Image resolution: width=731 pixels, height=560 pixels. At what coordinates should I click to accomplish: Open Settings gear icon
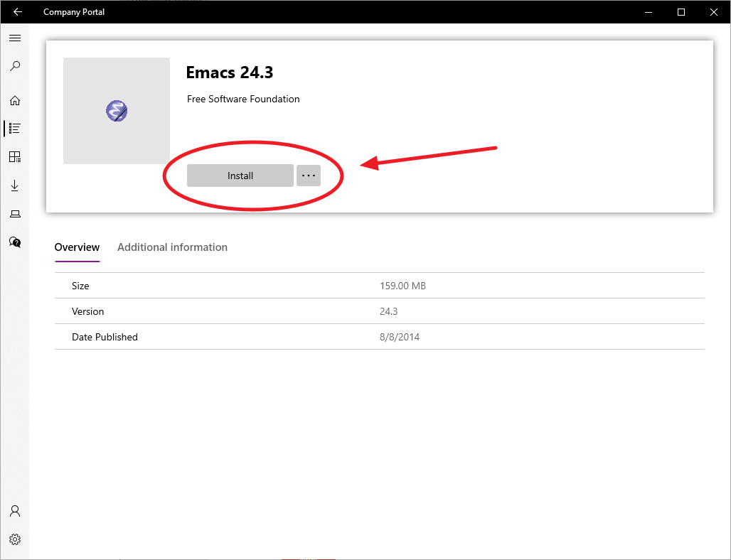tap(15, 539)
